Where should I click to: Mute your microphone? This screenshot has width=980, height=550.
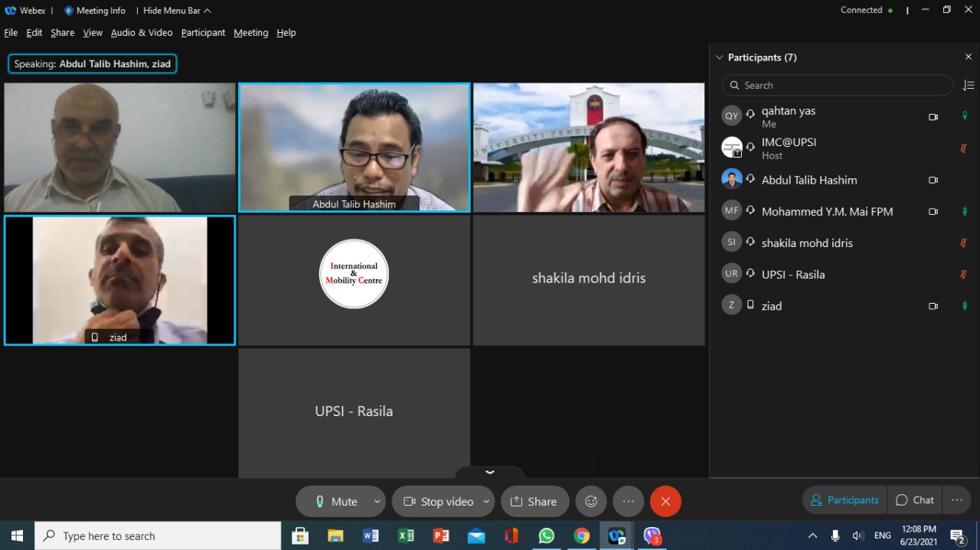click(337, 501)
